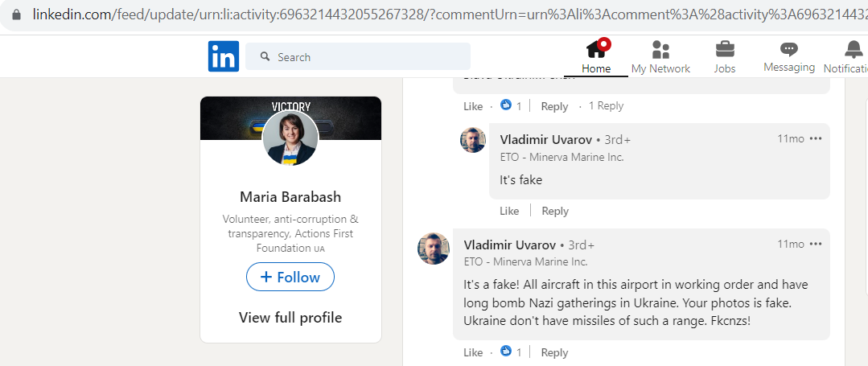The image size is (868, 366).
Task: Open My Network icon
Action: pyautogui.click(x=660, y=50)
